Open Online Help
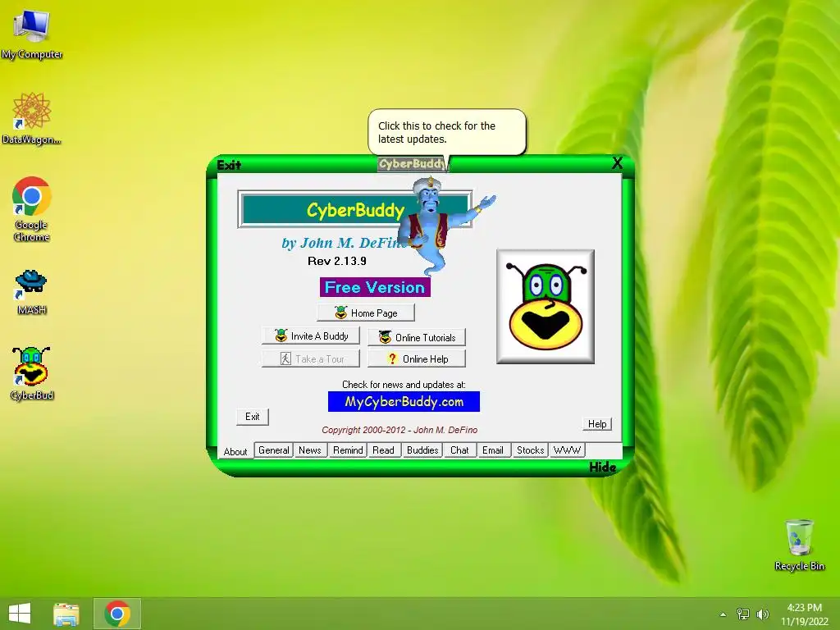 [x=416, y=359]
